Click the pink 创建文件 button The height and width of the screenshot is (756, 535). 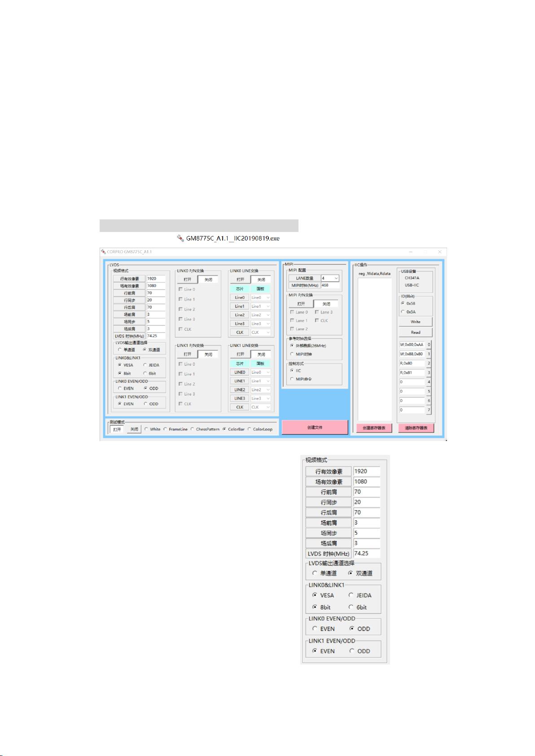pos(315,428)
